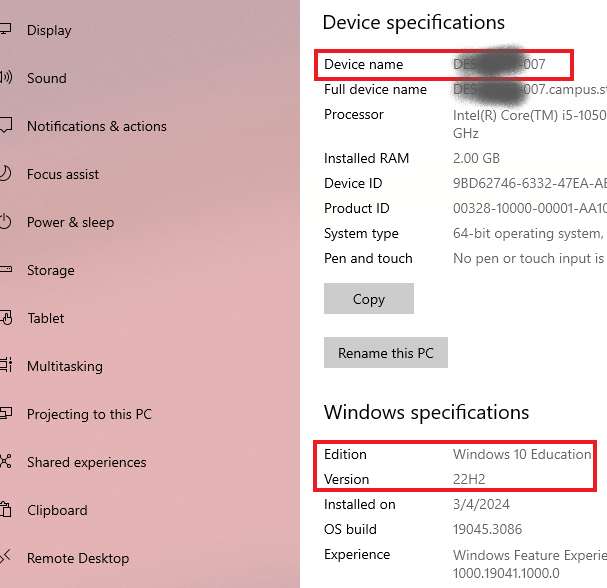
Task: Click the Edition label
Action: pyautogui.click(x=345, y=454)
